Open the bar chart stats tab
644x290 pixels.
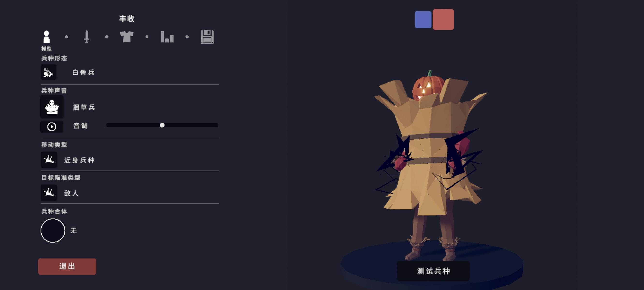[167, 37]
